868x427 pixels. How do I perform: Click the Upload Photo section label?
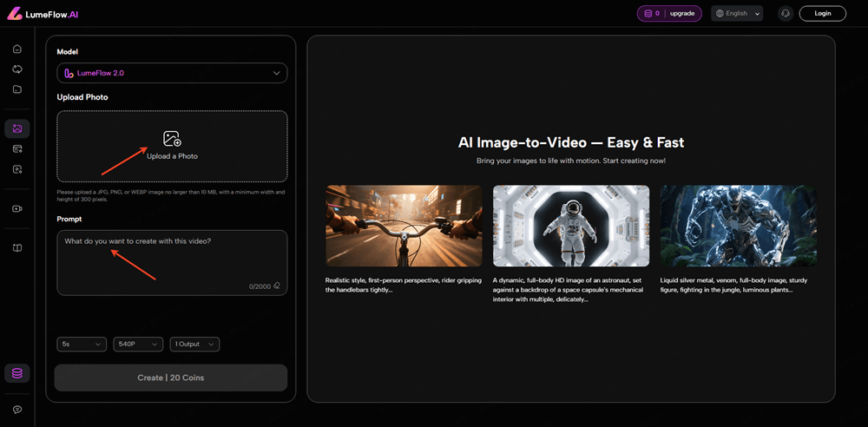coord(82,97)
